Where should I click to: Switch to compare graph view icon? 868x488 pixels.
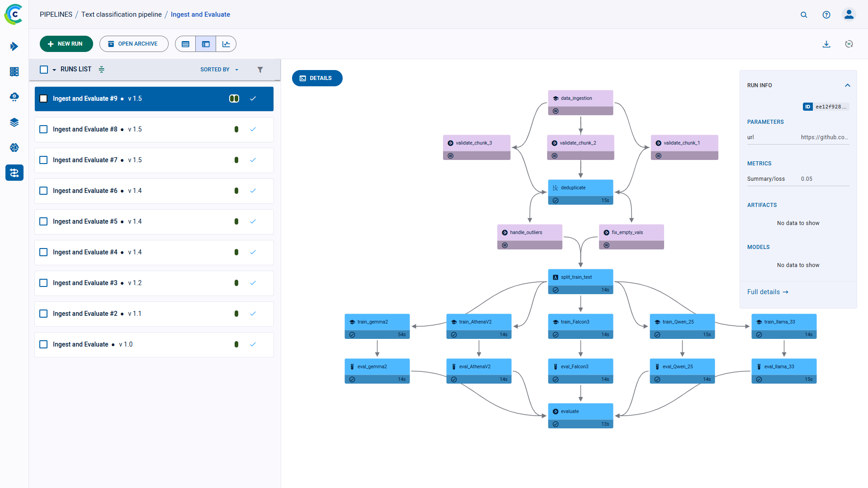pos(226,44)
